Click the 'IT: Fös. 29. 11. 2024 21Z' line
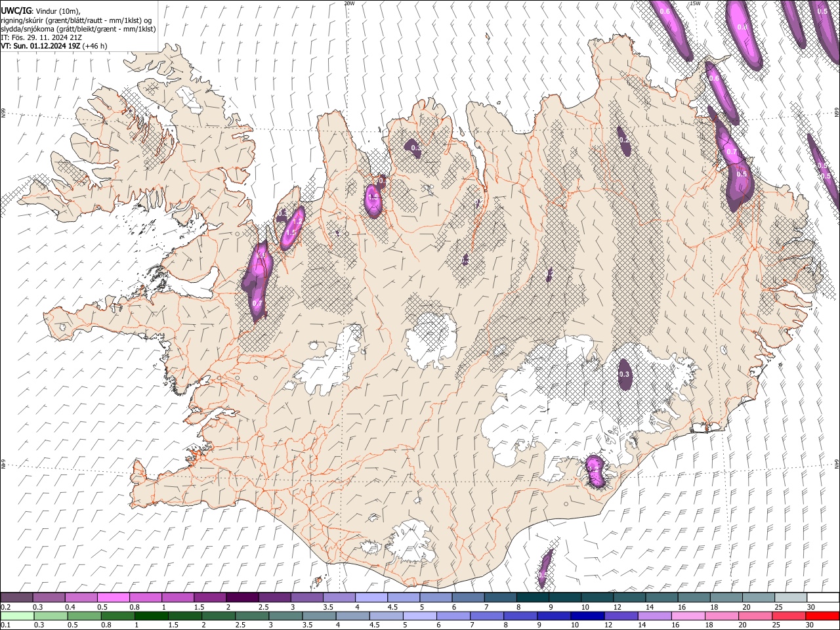840x630 pixels. tap(41, 37)
